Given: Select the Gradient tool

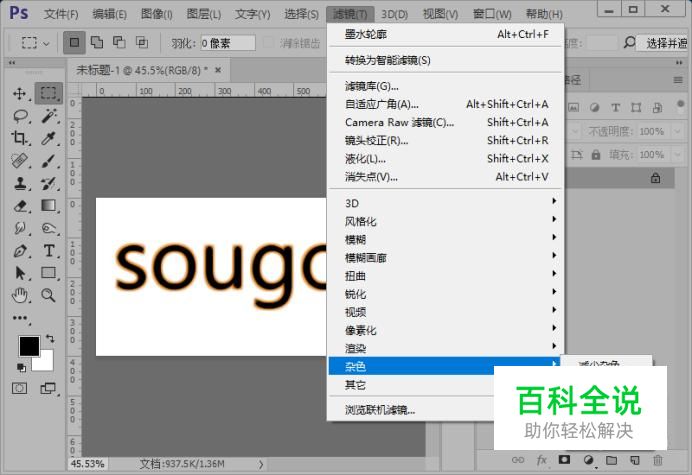Looking at the screenshot, I should [49, 206].
